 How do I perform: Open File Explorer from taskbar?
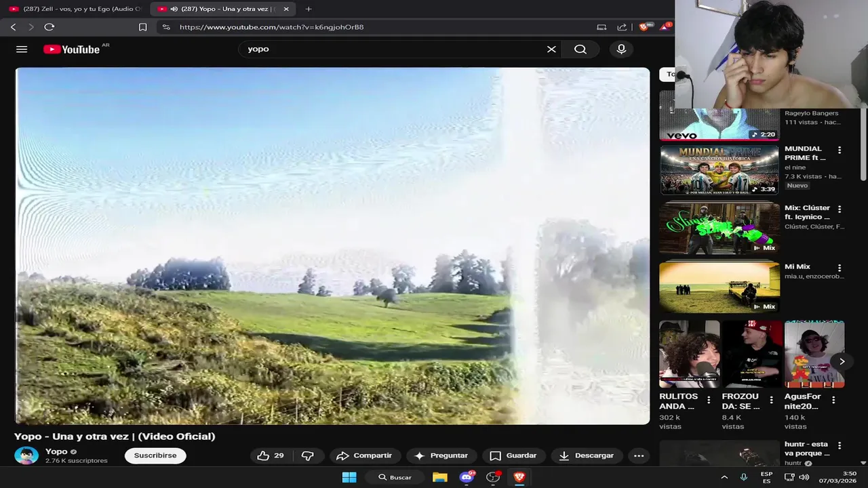click(x=440, y=477)
